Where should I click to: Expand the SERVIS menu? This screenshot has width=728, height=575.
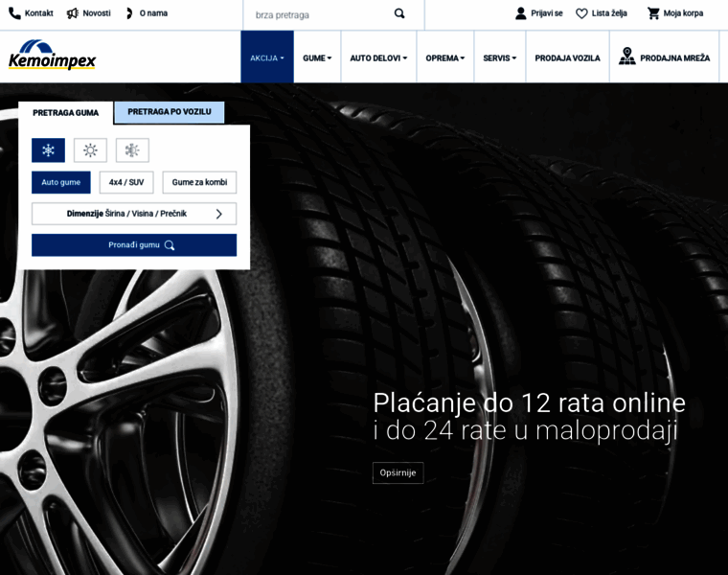(500, 58)
